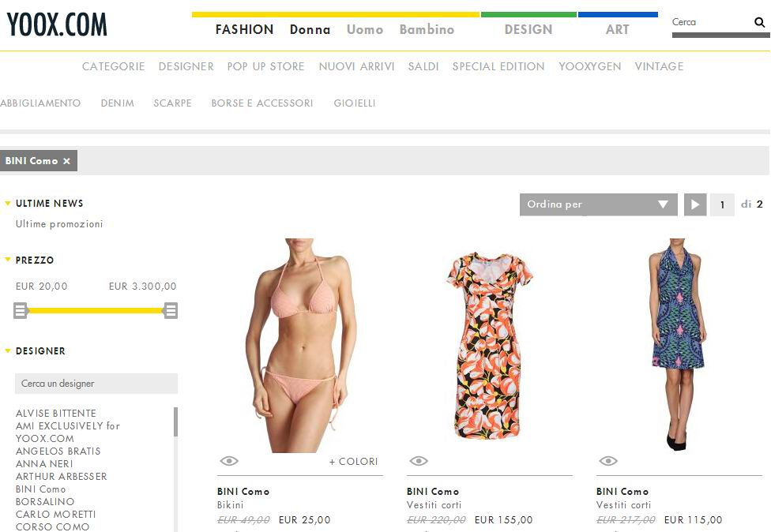The image size is (771, 532).
Task: Click the Cerca search field
Action: click(x=711, y=22)
